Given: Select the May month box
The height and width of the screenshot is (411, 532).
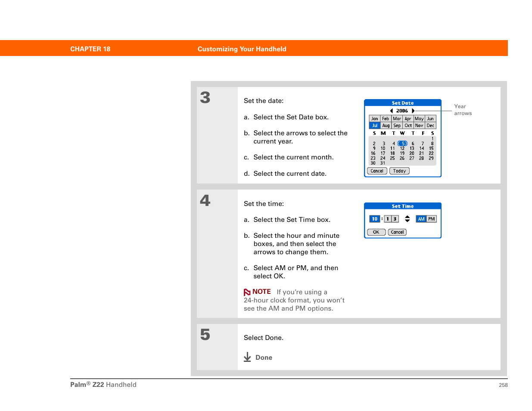Looking at the screenshot, I should 420,119.
